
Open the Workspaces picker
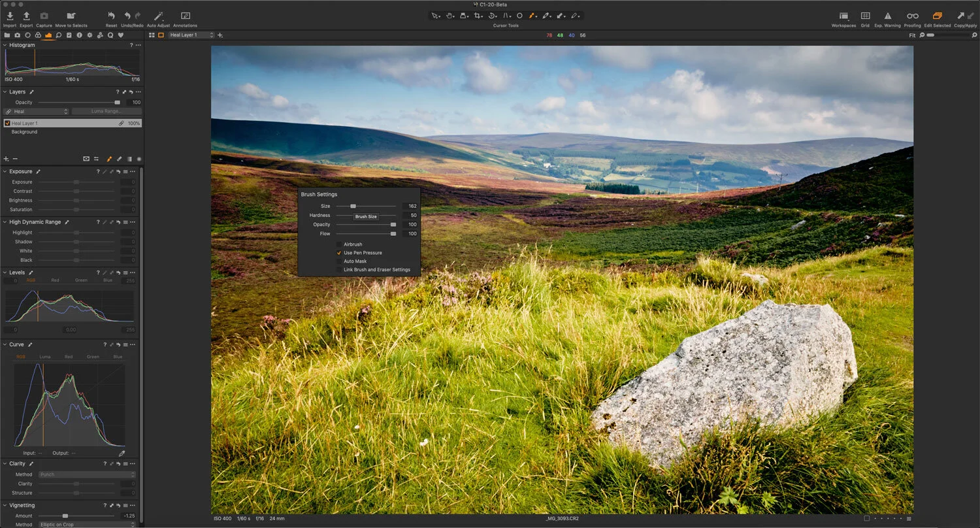(843, 16)
